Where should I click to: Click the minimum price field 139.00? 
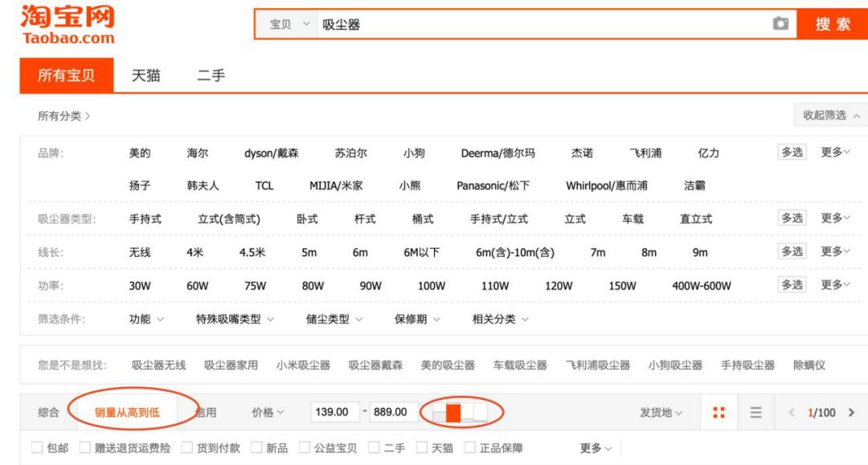coord(335,412)
